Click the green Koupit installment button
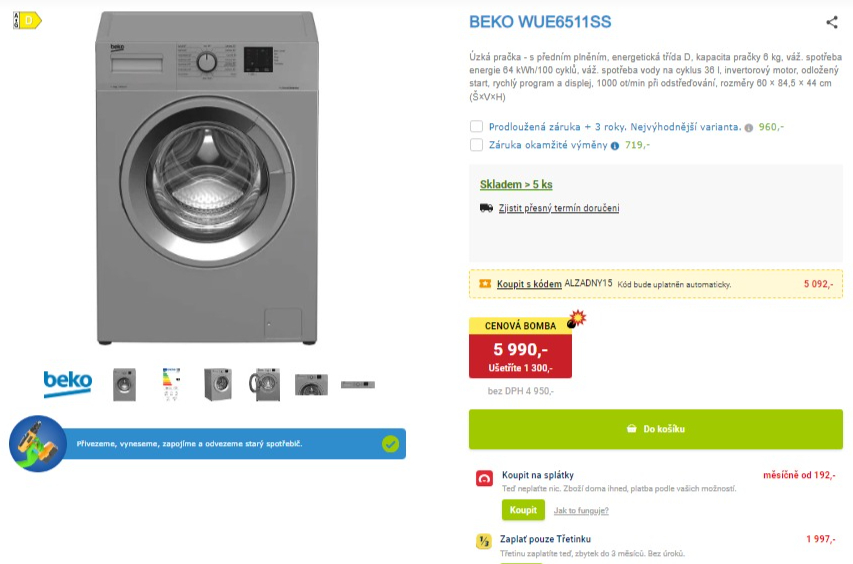Image resolution: width=853 pixels, height=564 pixels. pyautogui.click(x=523, y=510)
